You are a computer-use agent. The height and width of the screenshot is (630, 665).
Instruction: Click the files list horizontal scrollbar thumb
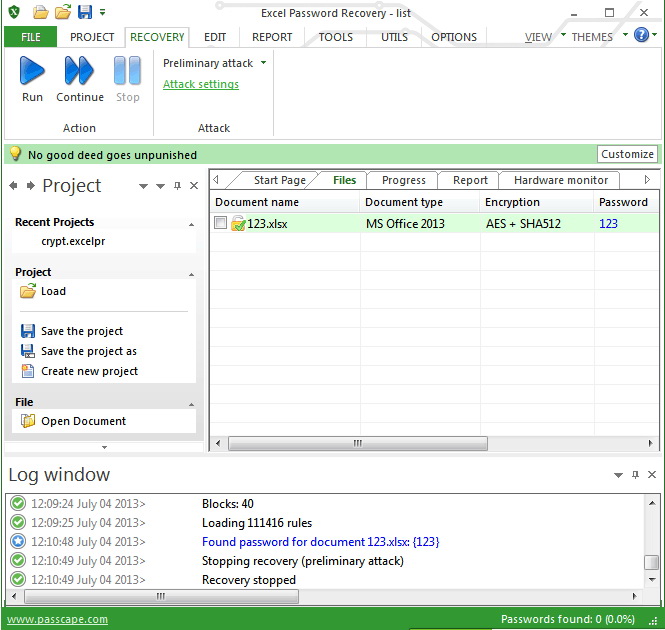(x=358, y=444)
